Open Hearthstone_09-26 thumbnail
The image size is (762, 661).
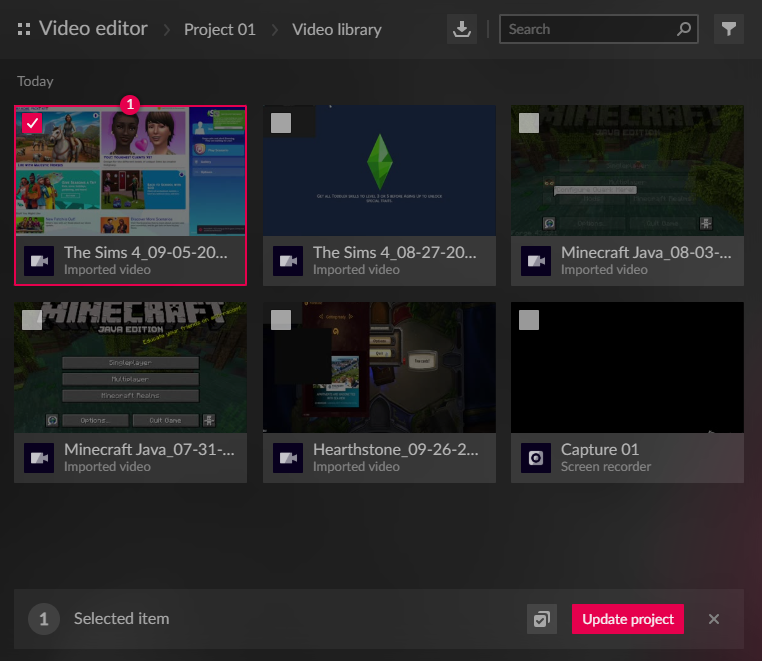[379, 367]
